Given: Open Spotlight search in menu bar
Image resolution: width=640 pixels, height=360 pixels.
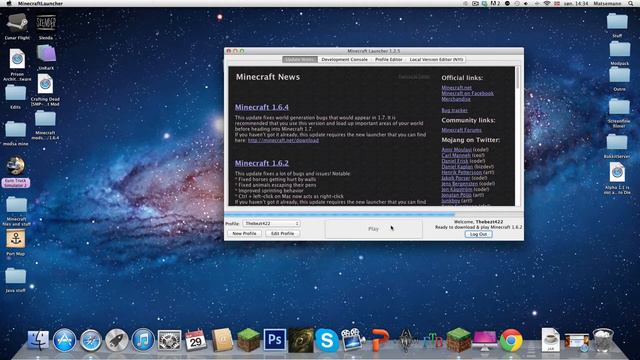Looking at the screenshot, I should point(631,3).
